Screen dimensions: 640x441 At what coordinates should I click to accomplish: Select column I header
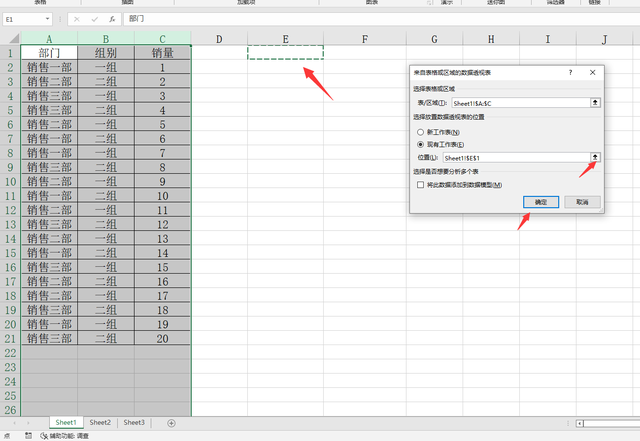click(x=548, y=39)
